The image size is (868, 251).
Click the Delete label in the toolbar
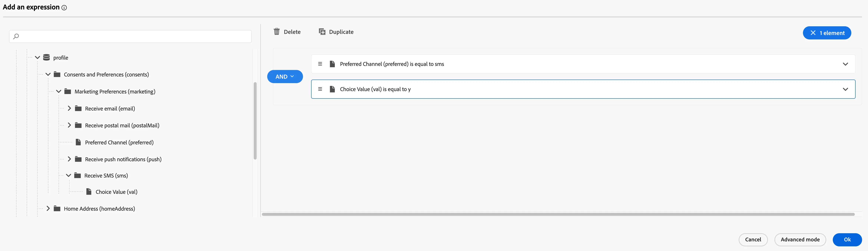click(292, 32)
